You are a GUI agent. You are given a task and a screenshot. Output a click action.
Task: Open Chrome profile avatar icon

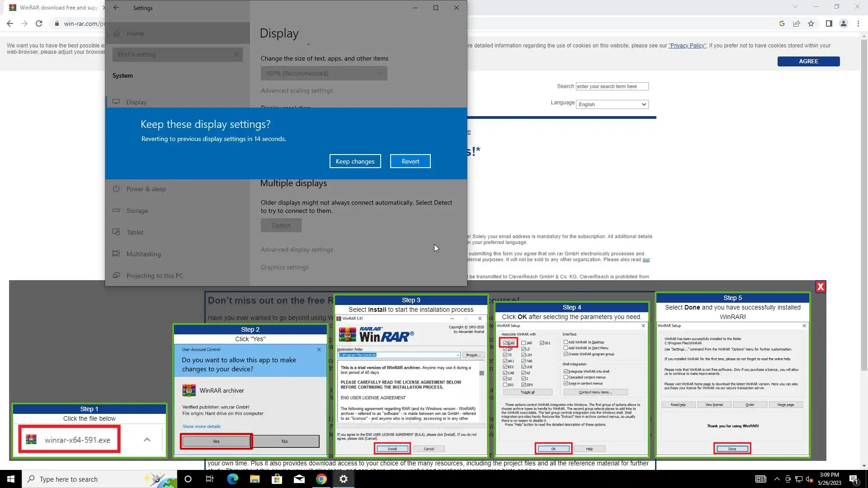tap(843, 23)
